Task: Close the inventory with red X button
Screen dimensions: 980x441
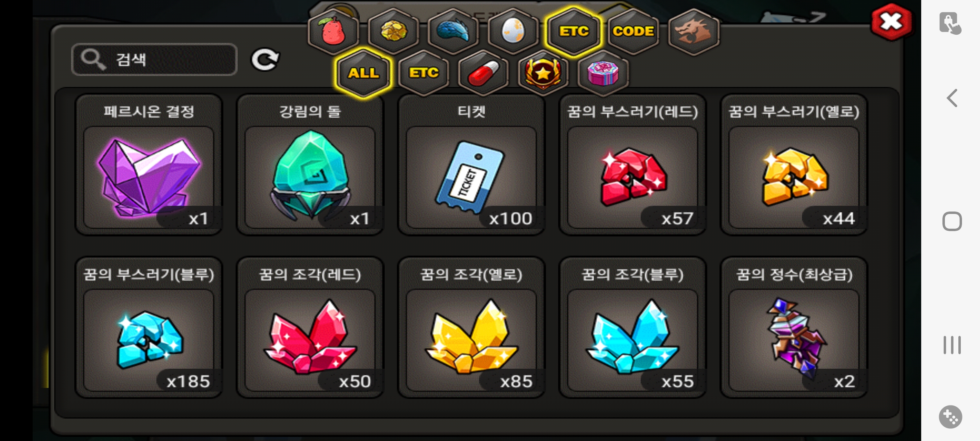Action: tap(891, 22)
